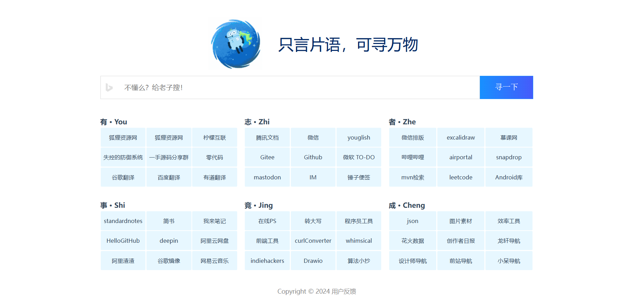
Task: Open the 有道翻译 link
Action: point(215,177)
